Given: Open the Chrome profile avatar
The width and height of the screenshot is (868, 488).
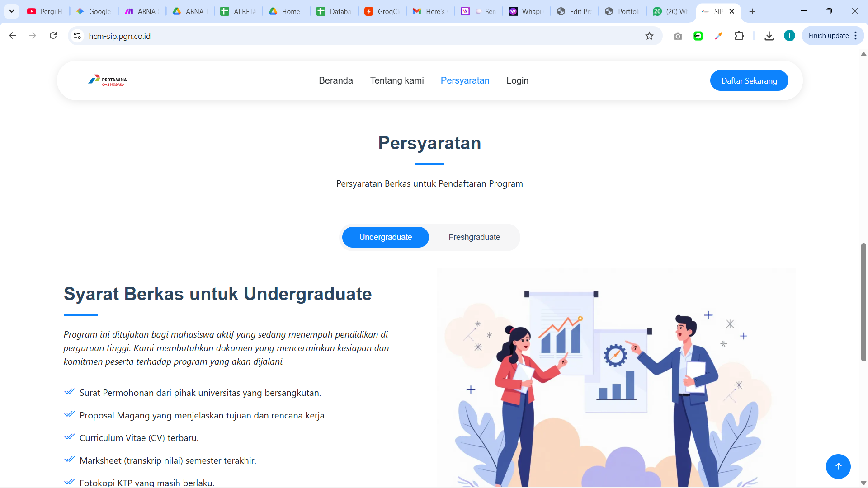Looking at the screenshot, I should tap(789, 36).
